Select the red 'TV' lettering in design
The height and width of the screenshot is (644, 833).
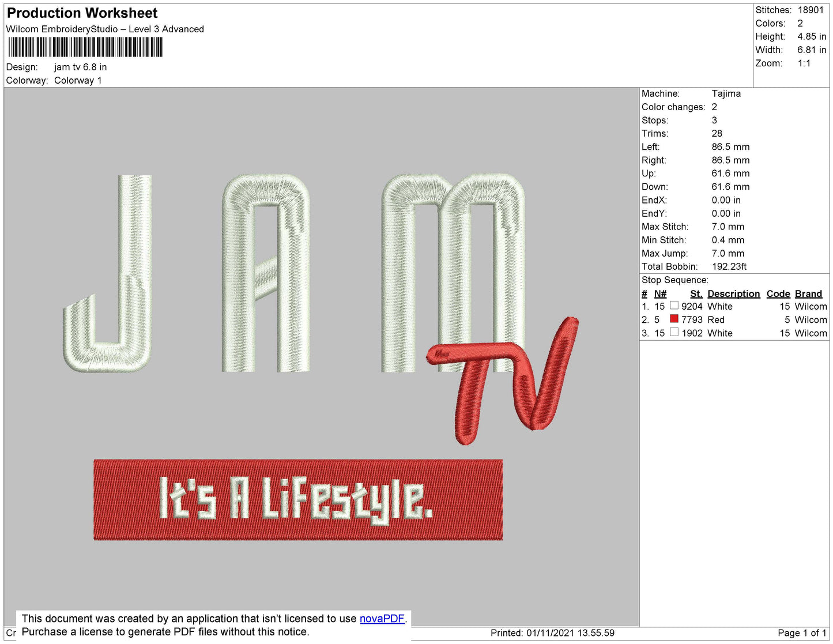[502, 381]
